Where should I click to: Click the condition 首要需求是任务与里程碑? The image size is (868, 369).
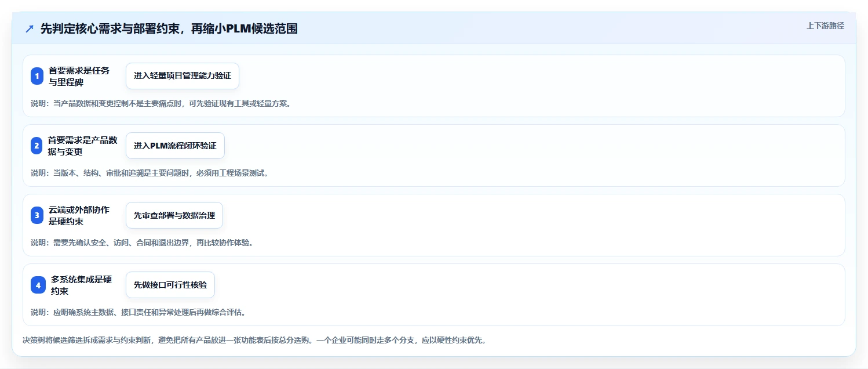click(x=79, y=76)
